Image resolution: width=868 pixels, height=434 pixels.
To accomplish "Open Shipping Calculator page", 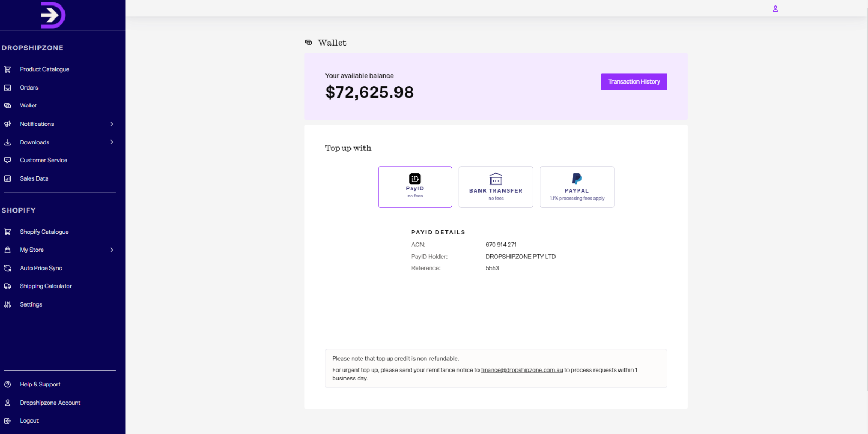I will point(46,286).
